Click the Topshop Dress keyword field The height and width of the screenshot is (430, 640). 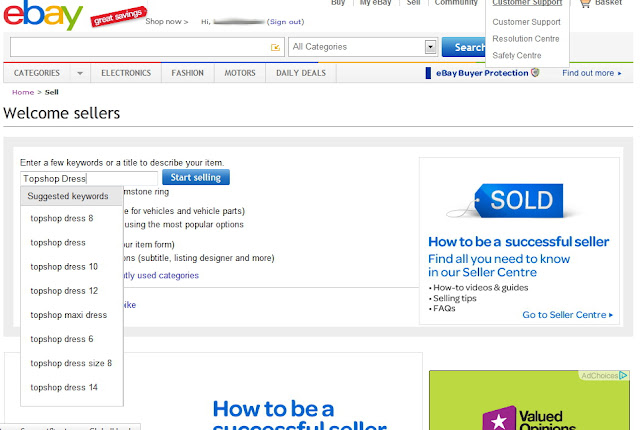(89, 178)
